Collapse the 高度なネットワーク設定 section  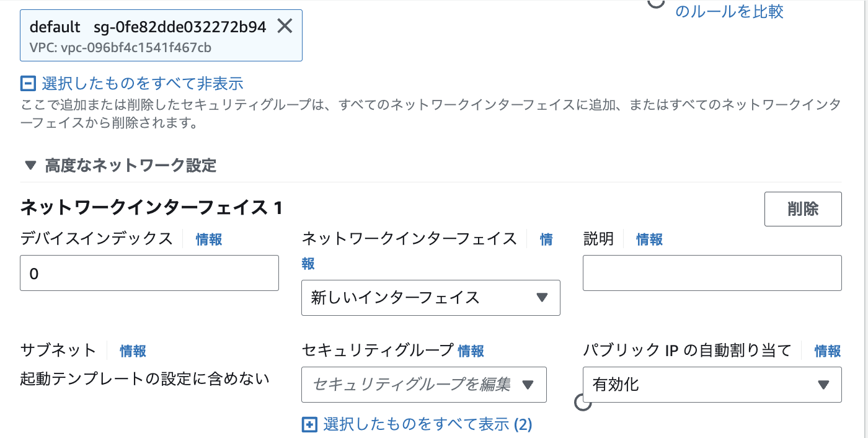(30, 166)
